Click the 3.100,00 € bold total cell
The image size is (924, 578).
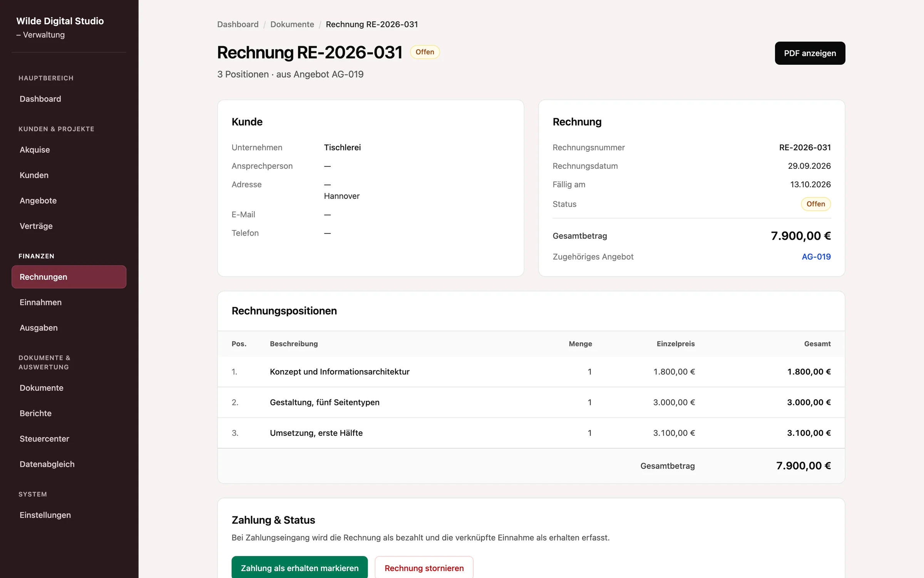(809, 433)
